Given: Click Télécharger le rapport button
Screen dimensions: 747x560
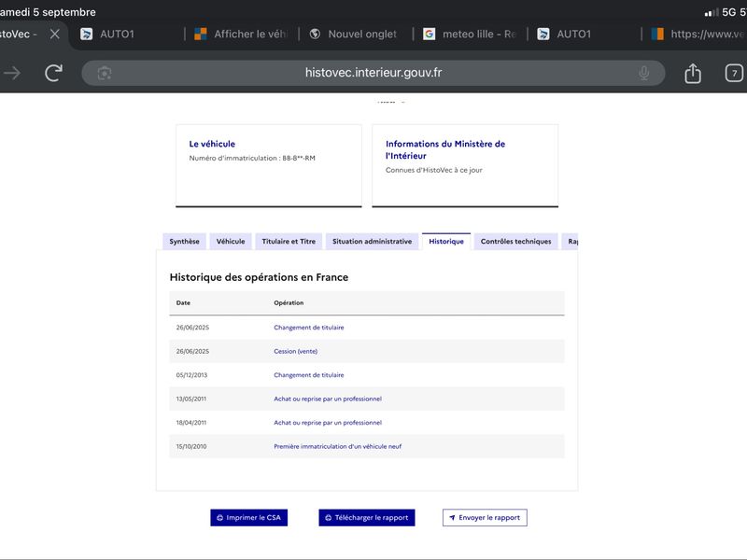Looking at the screenshot, I should [367, 518].
